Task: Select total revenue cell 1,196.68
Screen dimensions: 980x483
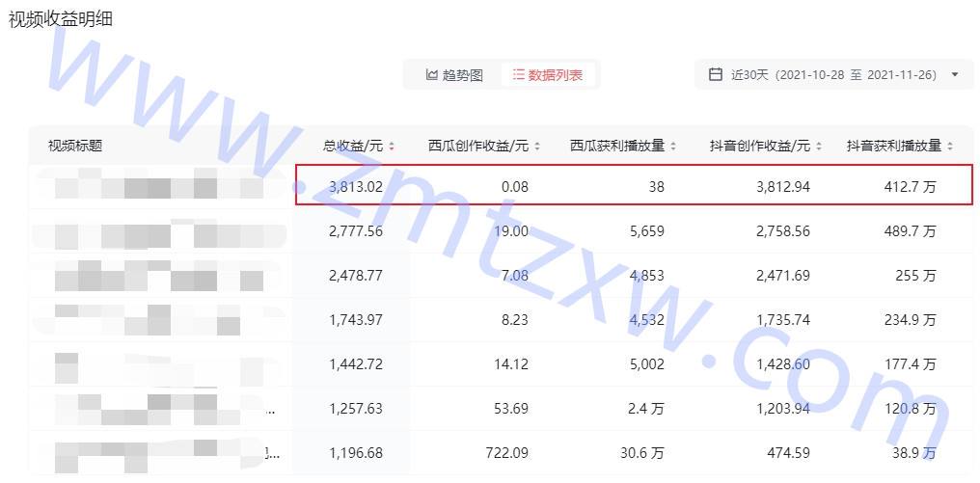Action: [356, 453]
